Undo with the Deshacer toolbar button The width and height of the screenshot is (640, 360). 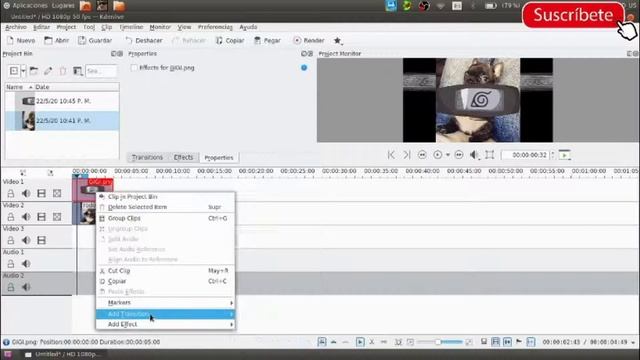[x=144, y=40]
